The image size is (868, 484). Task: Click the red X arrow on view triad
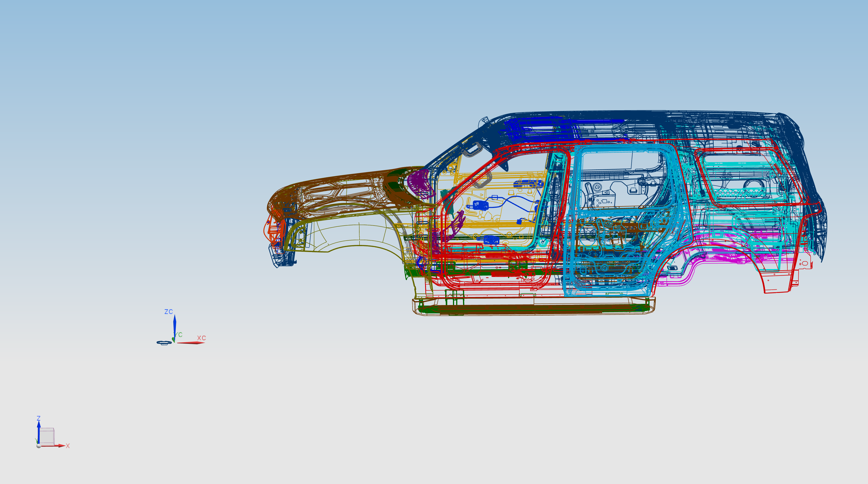pyautogui.click(x=58, y=446)
